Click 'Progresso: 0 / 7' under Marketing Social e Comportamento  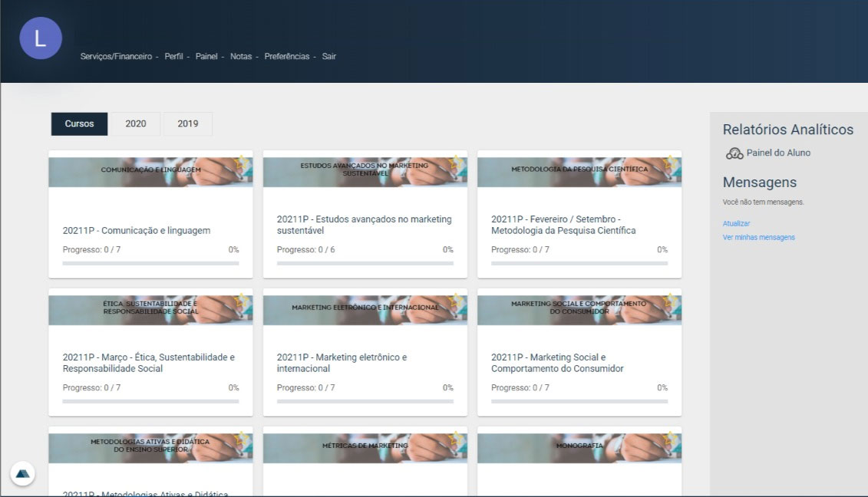tap(520, 388)
